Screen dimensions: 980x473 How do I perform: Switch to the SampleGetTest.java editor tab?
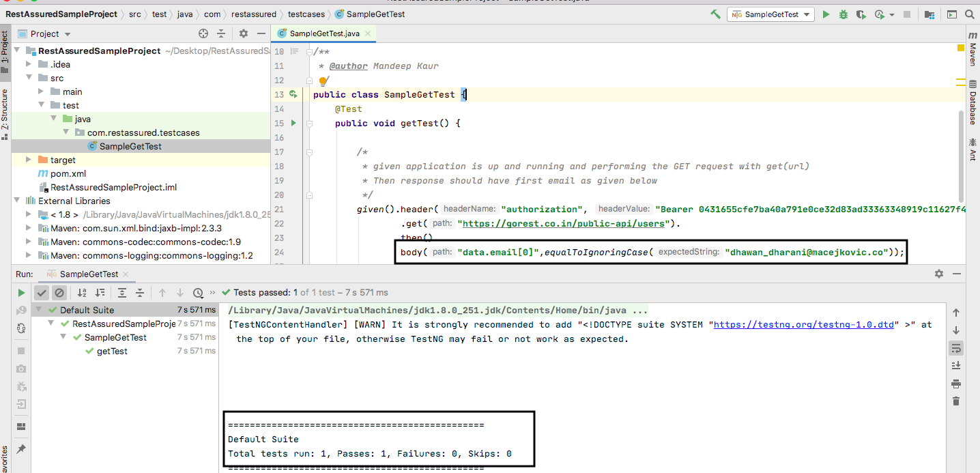[324, 33]
